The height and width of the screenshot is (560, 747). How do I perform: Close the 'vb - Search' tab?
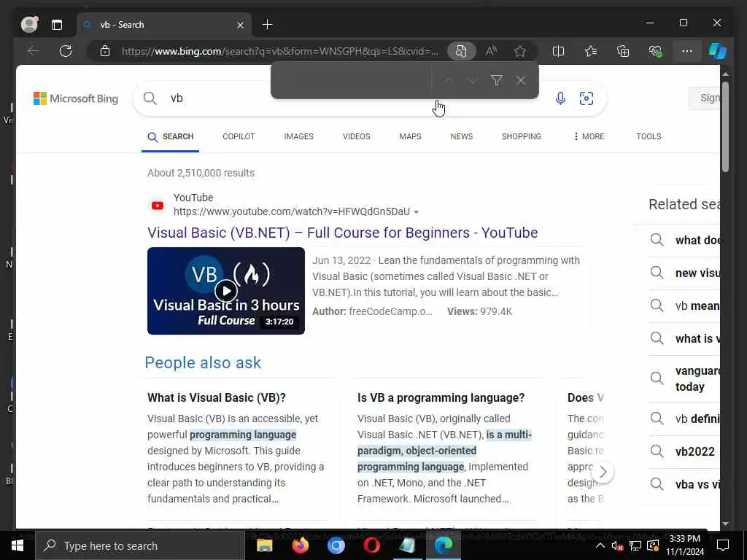click(241, 25)
